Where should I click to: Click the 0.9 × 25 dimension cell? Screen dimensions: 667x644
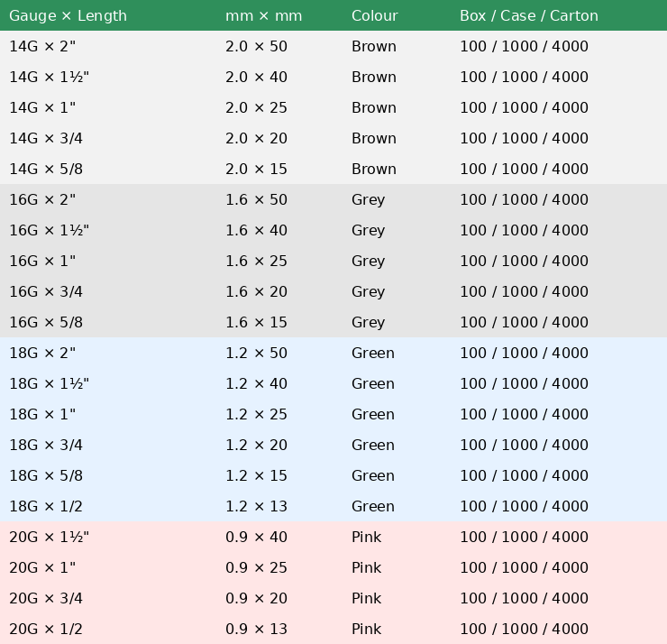point(256,568)
